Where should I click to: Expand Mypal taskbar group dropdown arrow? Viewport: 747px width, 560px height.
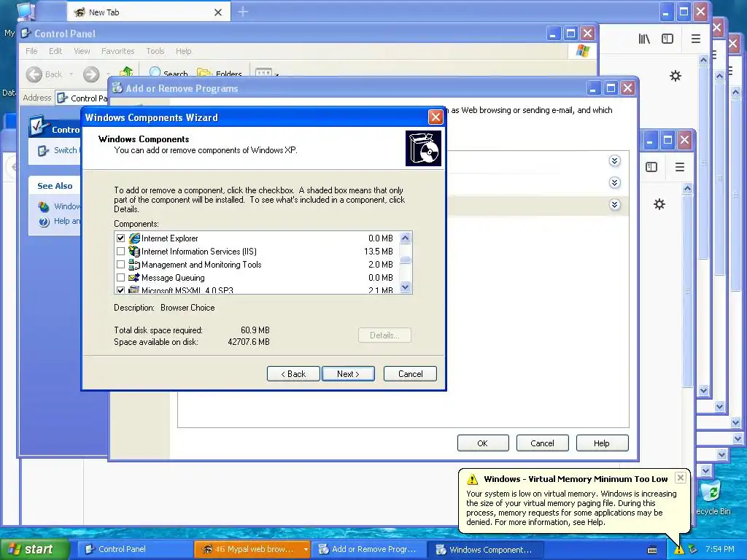coord(306,549)
